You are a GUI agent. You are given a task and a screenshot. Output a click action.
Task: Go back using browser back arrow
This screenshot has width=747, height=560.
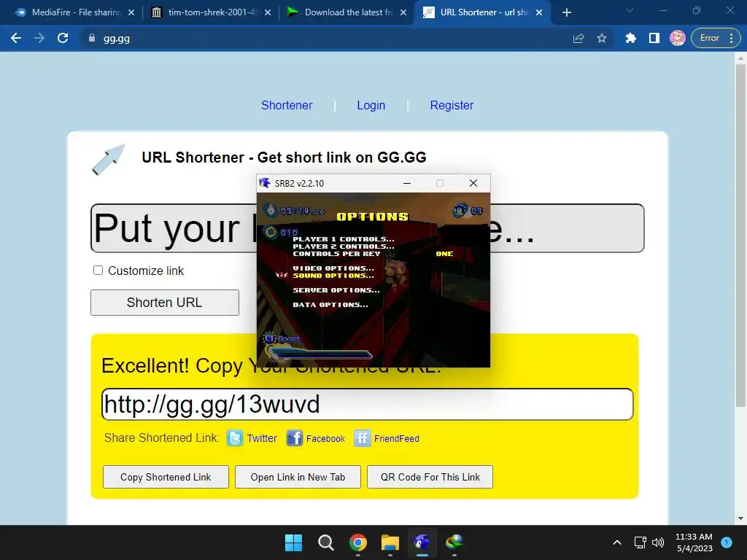pyautogui.click(x=16, y=38)
